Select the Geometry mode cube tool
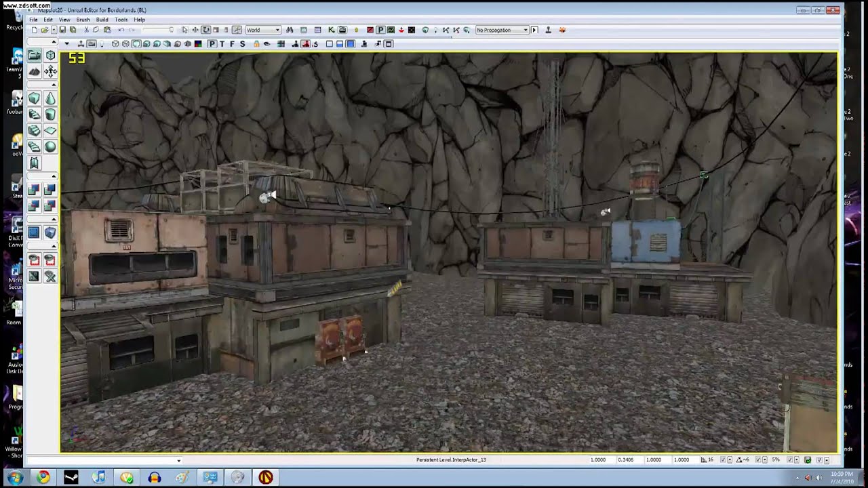The image size is (868, 488). pyautogui.click(x=50, y=56)
